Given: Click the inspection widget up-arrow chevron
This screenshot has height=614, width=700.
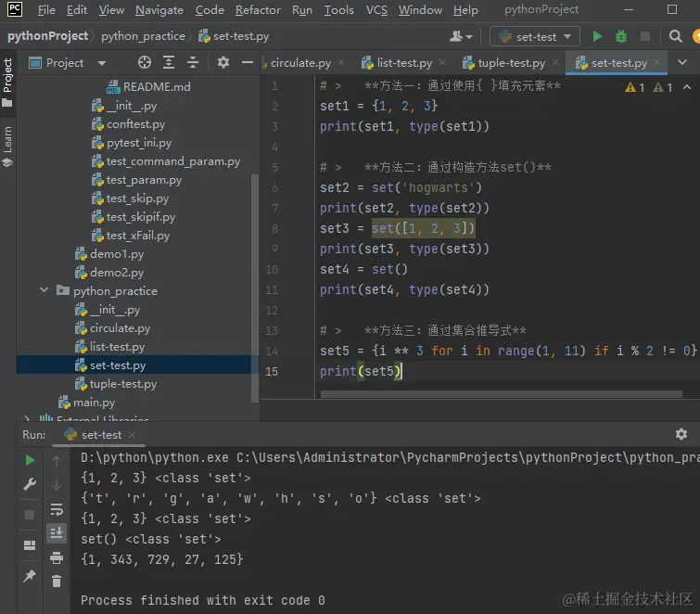Looking at the screenshot, I should pos(687,87).
